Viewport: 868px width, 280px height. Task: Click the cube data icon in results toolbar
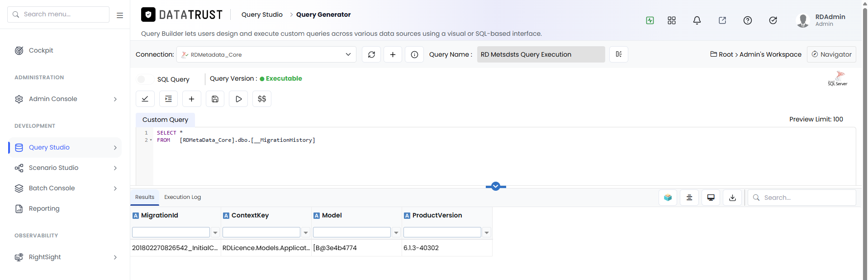click(668, 198)
